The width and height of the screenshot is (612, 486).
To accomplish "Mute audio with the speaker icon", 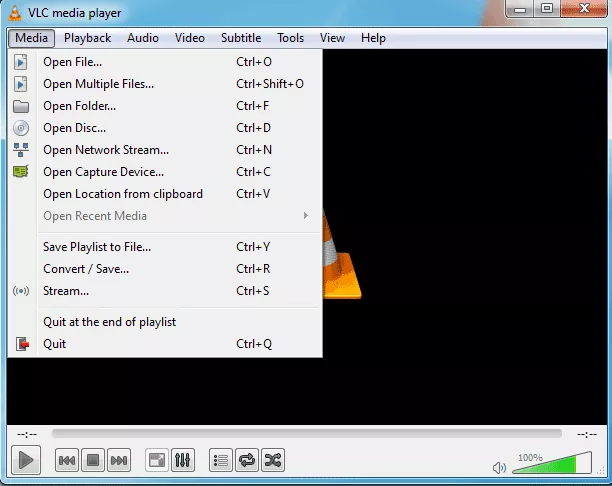I will pyautogui.click(x=499, y=467).
